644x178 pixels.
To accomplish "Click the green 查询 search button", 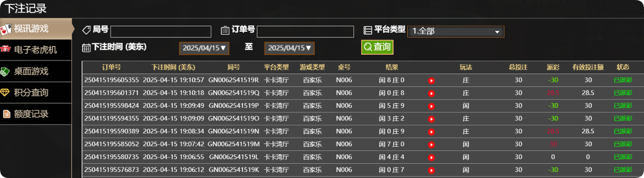I will click(377, 47).
